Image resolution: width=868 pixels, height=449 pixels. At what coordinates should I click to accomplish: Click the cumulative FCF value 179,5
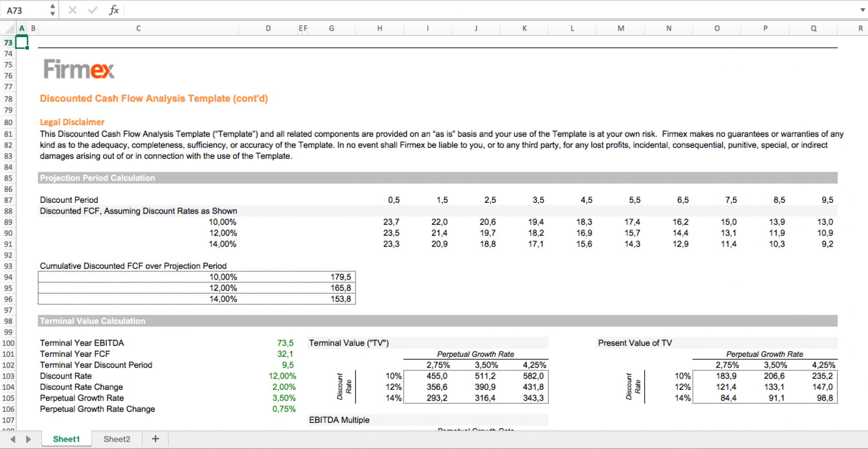[341, 277]
